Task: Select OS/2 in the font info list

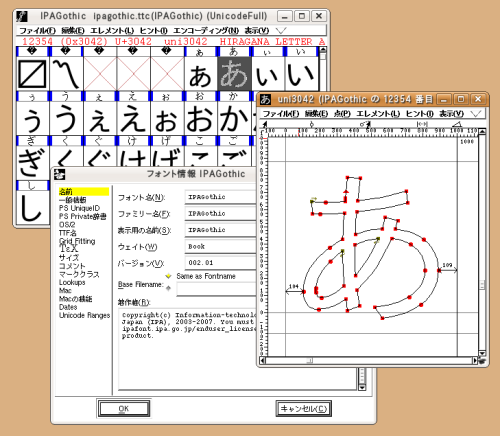Action: coord(67,225)
